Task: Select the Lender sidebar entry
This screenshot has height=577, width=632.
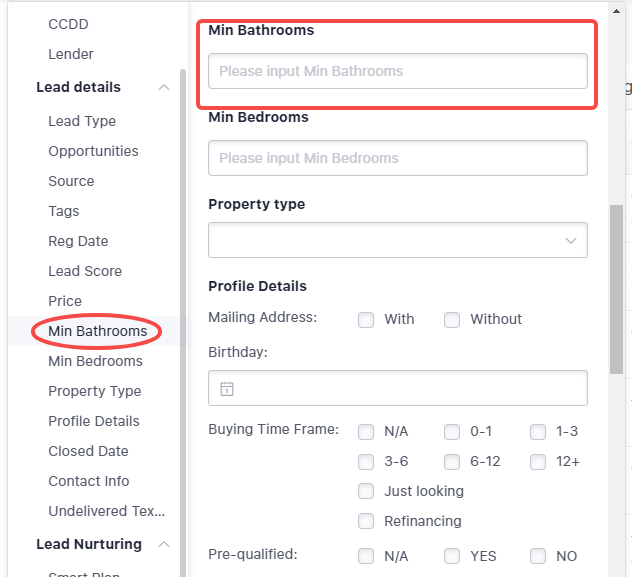Action: point(71,54)
